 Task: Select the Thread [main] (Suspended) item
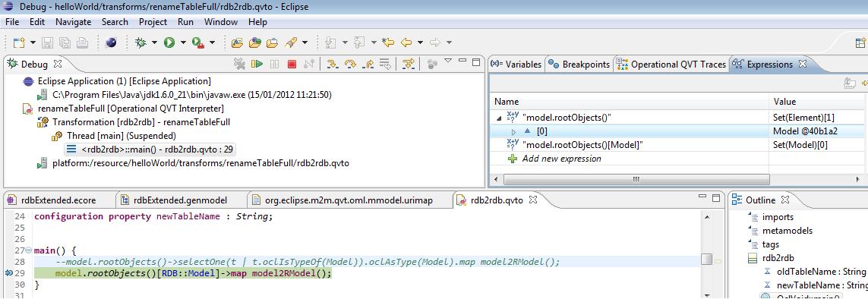[122, 135]
